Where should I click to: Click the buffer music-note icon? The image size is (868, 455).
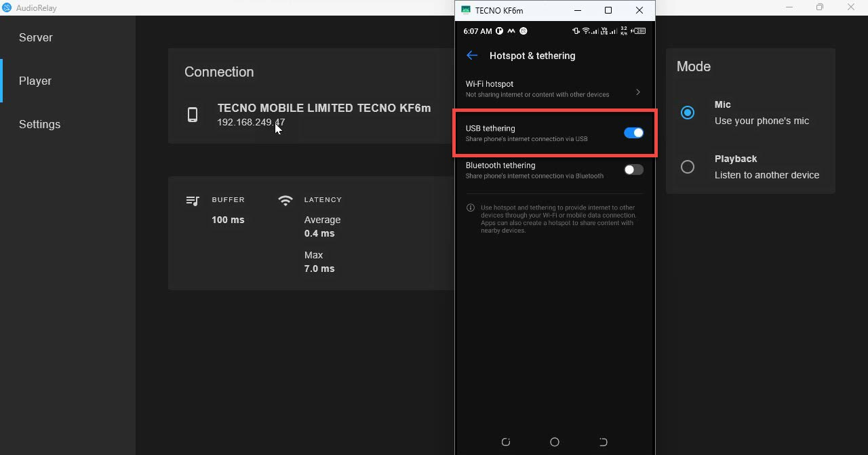point(193,201)
